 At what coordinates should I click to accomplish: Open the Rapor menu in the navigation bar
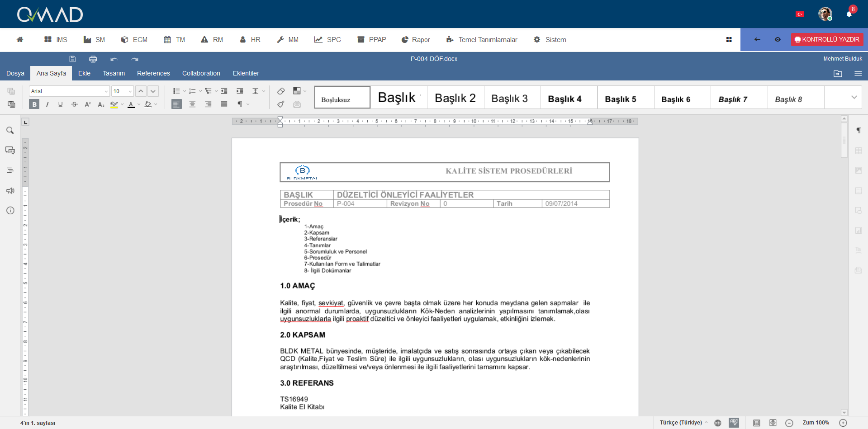(x=415, y=40)
